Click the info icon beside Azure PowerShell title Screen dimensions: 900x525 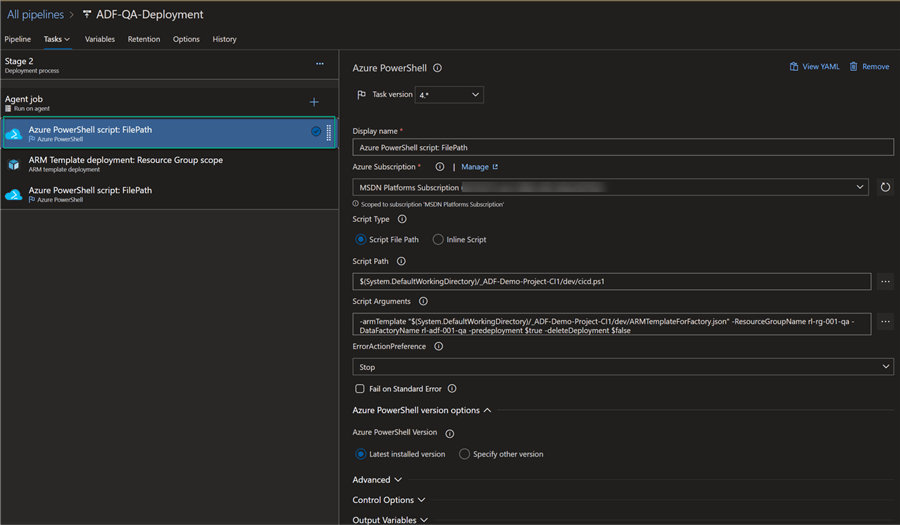[438, 69]
